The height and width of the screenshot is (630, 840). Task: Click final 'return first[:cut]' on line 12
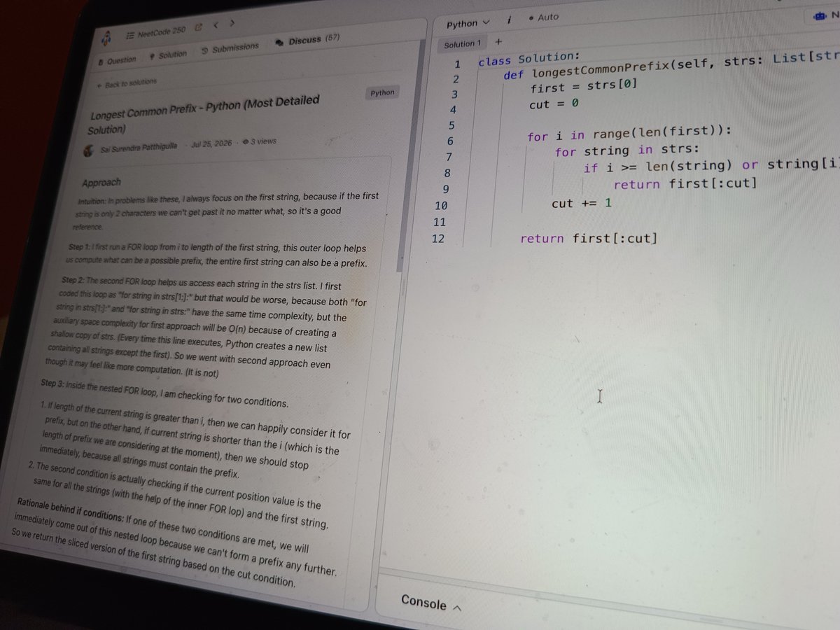(589, 239)
